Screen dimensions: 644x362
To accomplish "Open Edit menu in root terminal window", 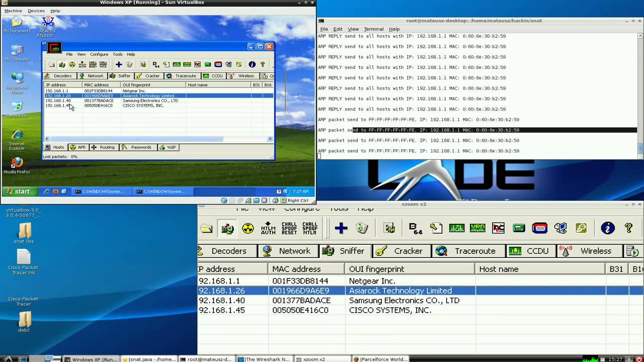I will tap(338, 29).
